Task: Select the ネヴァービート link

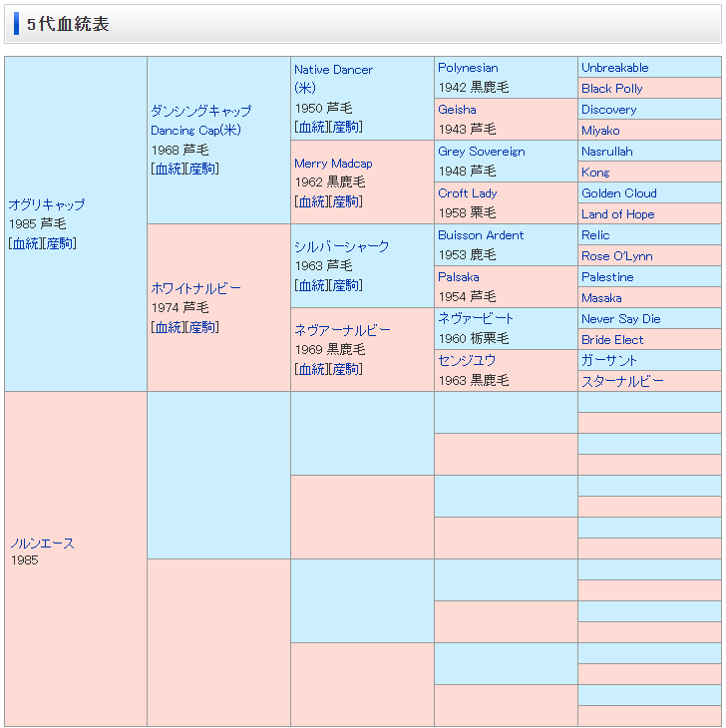Action: point(476,318)
